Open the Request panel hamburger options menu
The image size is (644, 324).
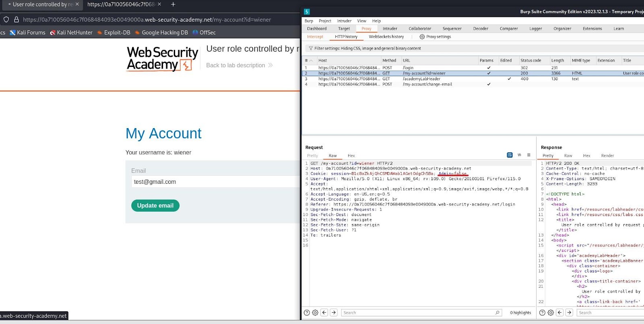(x=529, y=155)
